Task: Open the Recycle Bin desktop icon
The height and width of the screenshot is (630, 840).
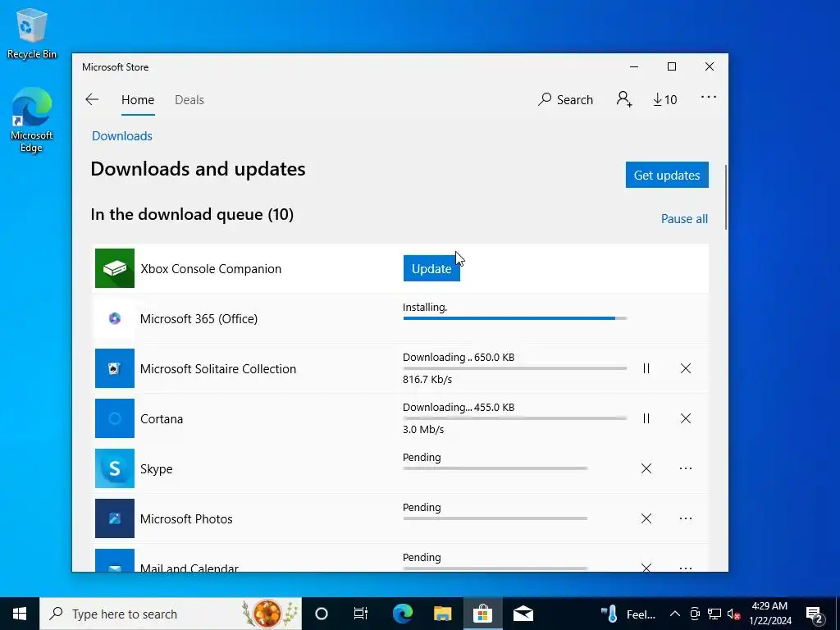Action: 32,33
